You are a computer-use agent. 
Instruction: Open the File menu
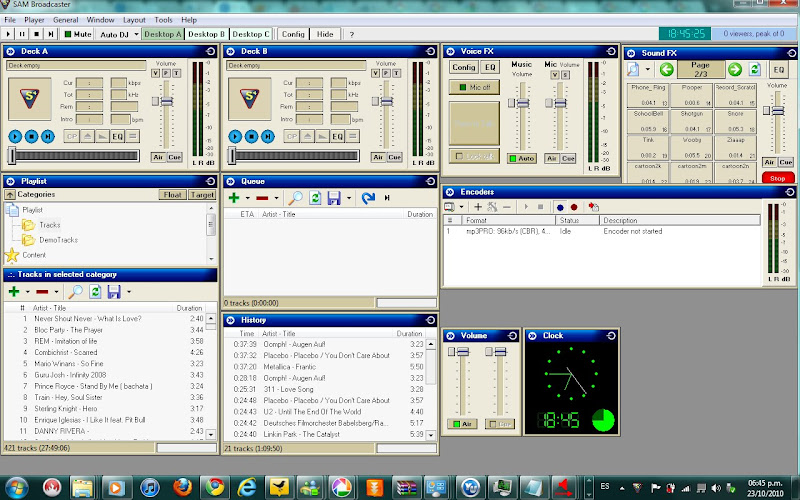click(10, 20)
